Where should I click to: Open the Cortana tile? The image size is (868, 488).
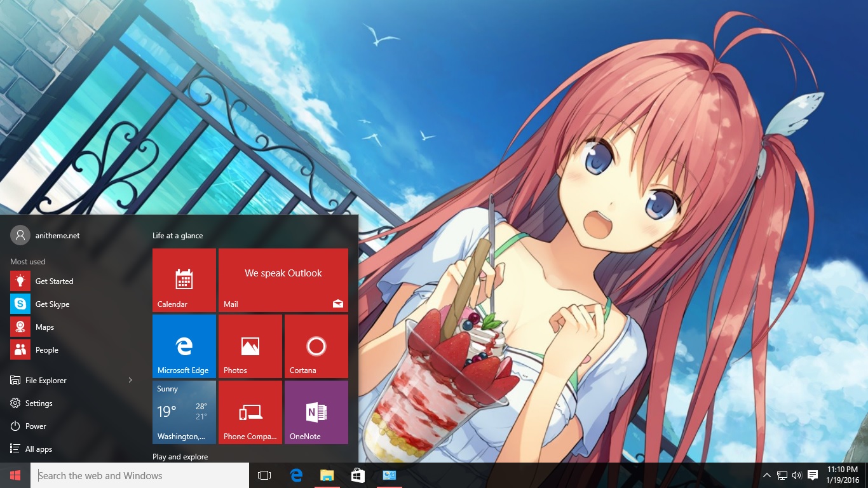[316, 346]
